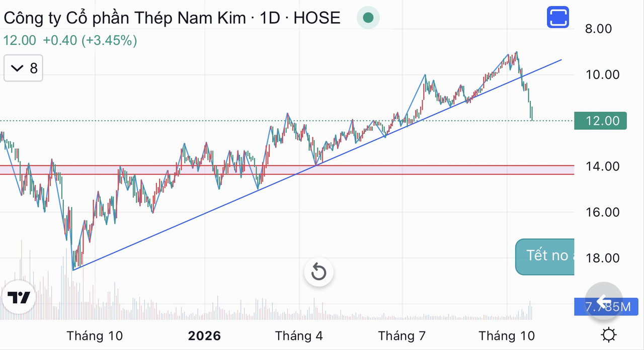Viewport: 644px width, 350px height.
Task: Open chart settings gear icon
Action: tap(609, 335)
